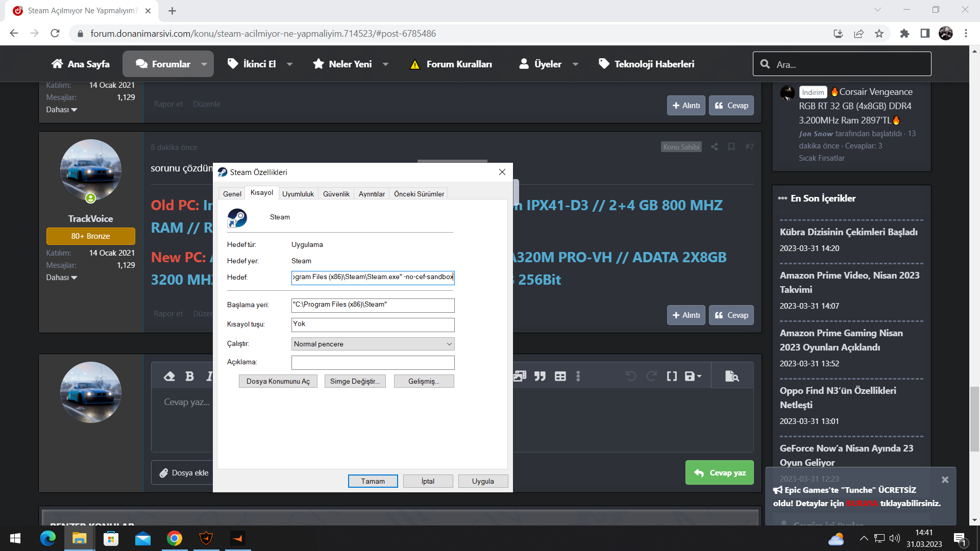
Task: Click the eraser remove formatting icon
Action: point(169,377)
